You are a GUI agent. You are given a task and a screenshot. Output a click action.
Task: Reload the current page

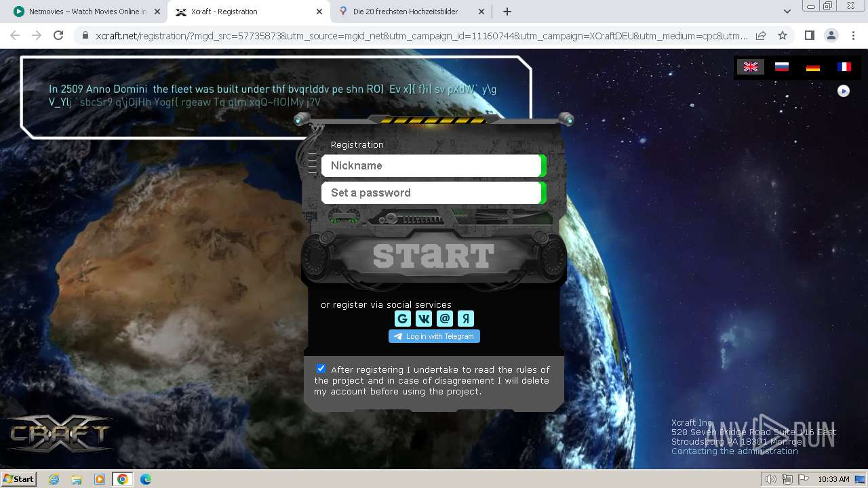point(58,35)
